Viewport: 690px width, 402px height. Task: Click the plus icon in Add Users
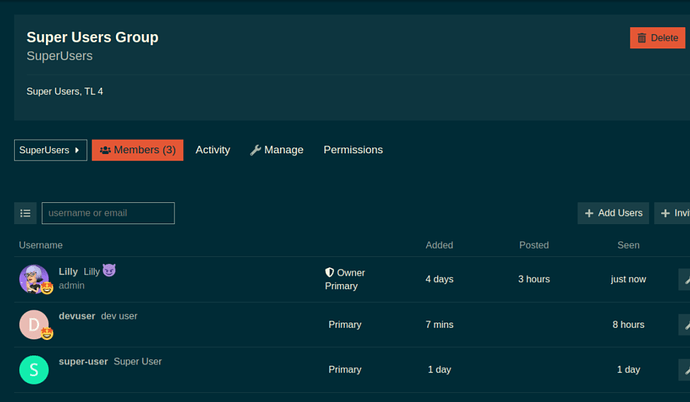(589, 213)
